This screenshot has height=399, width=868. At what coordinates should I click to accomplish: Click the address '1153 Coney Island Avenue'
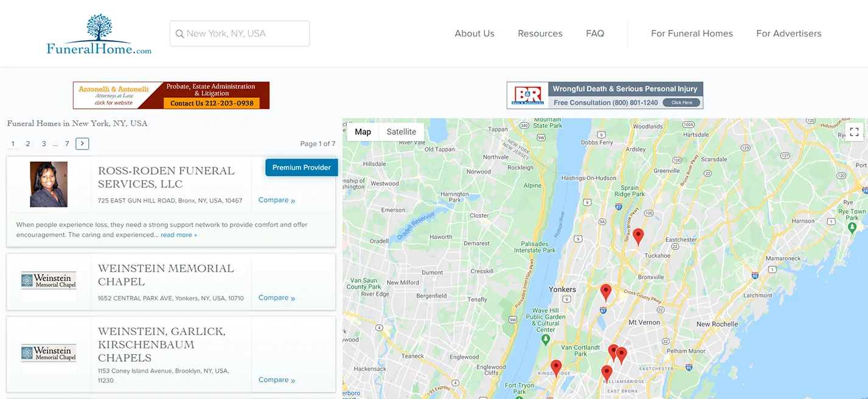(x=163, y=375)
